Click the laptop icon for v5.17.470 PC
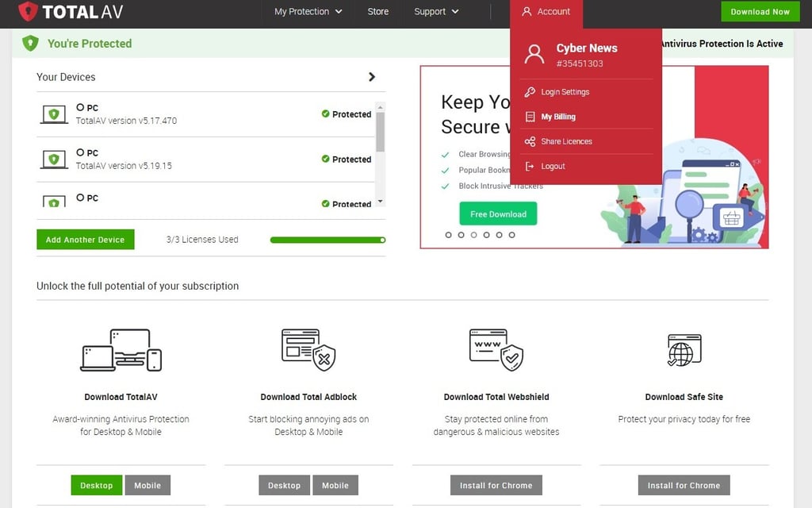Screen dimensions: 812x508 54,114
